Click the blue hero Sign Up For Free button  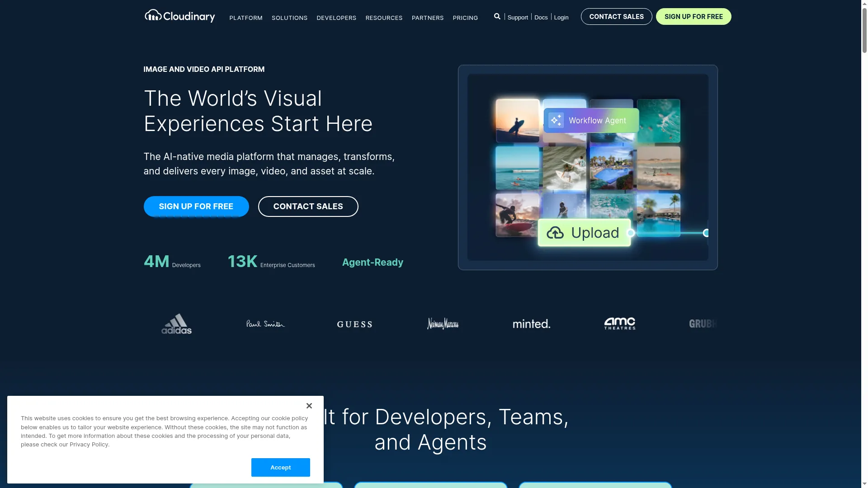[196, 206]
